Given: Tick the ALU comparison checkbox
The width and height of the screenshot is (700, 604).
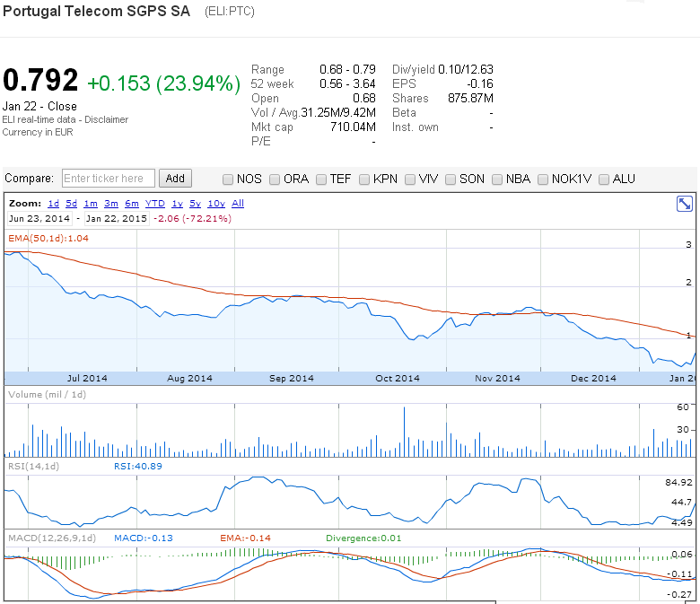Looking at the screenshot, I should coord(604,179).
